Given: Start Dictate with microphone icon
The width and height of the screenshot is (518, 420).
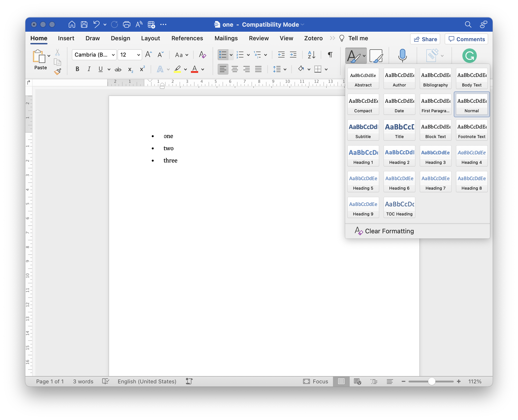Looking at the screenshot, I should pos(402,56).
